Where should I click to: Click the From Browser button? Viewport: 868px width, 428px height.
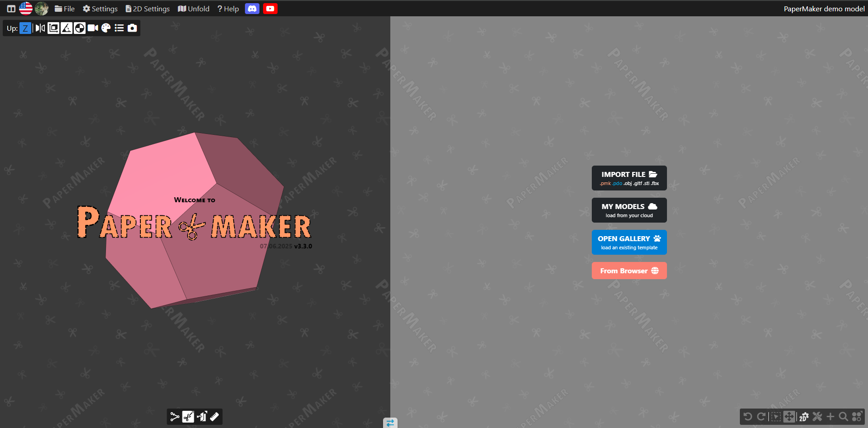coord(629,271)
